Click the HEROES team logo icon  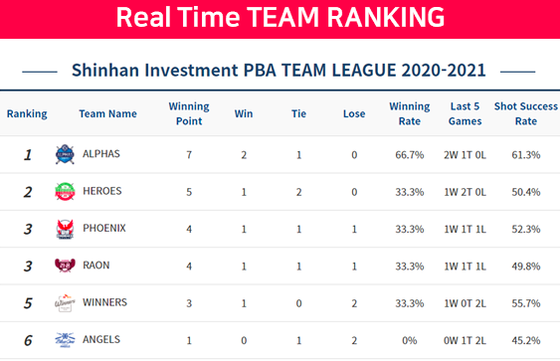point(65,191)
